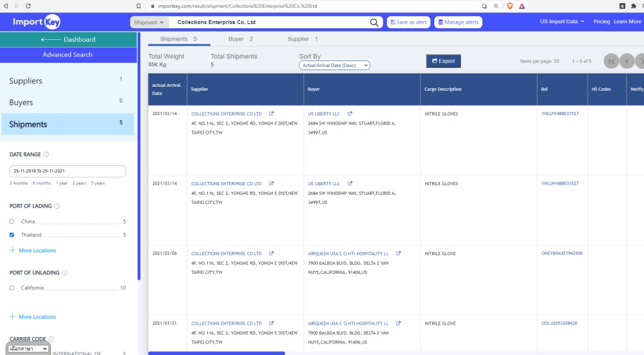Click the date range info icon

tap(46, 155)
